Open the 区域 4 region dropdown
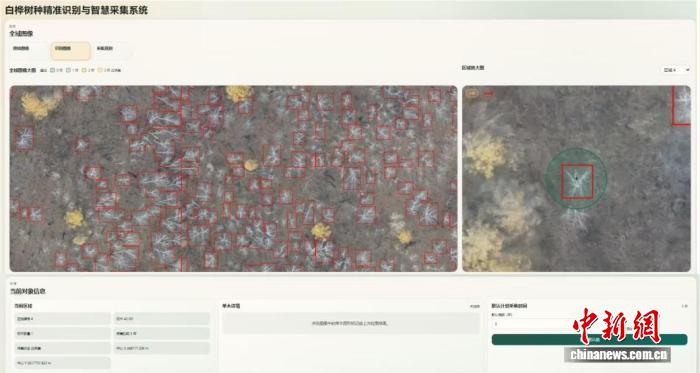Viewport: 700px width, 373px height. [x=676, y=70]
